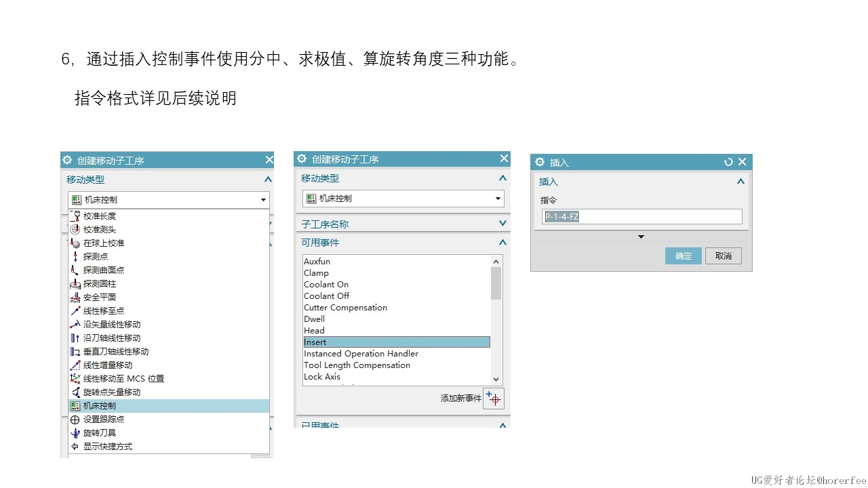
Task: Collapse the 可用事件 section
Action: [502, 242]
